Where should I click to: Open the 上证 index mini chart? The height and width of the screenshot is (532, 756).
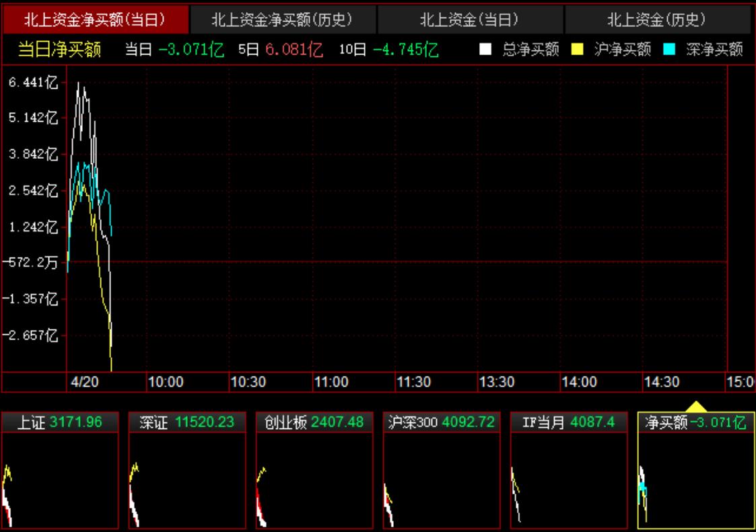click(59, 471)
